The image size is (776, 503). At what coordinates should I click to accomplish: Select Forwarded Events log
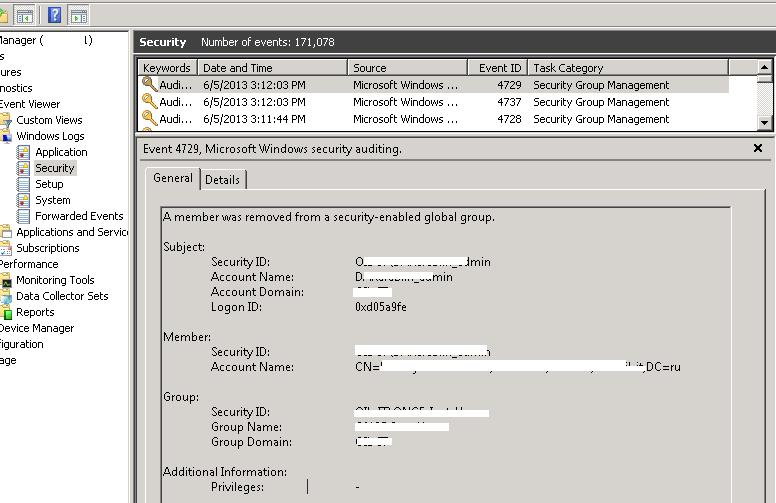(x=79, y=216)
